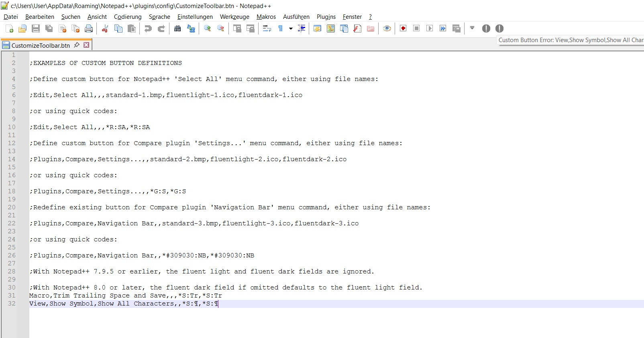The image size is (644, 338).
Task: Open the Bearbeiten menu
Action: [x=40, y=17]
